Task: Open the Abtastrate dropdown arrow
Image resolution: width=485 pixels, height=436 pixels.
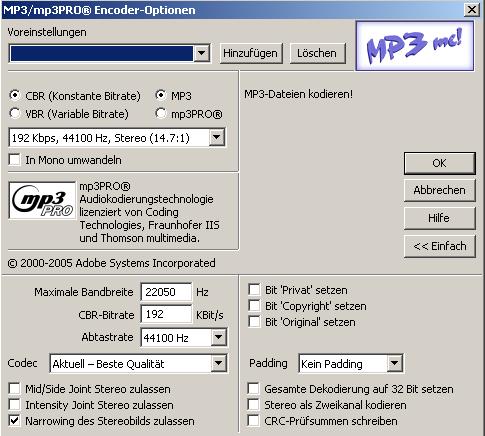Action: pyautogui.click(x=219, y=337)
